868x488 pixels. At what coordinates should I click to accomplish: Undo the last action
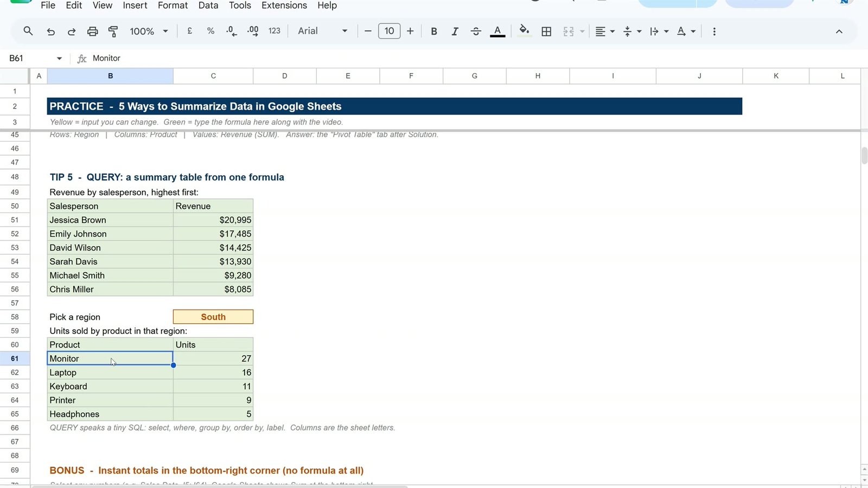coord(50,31)
